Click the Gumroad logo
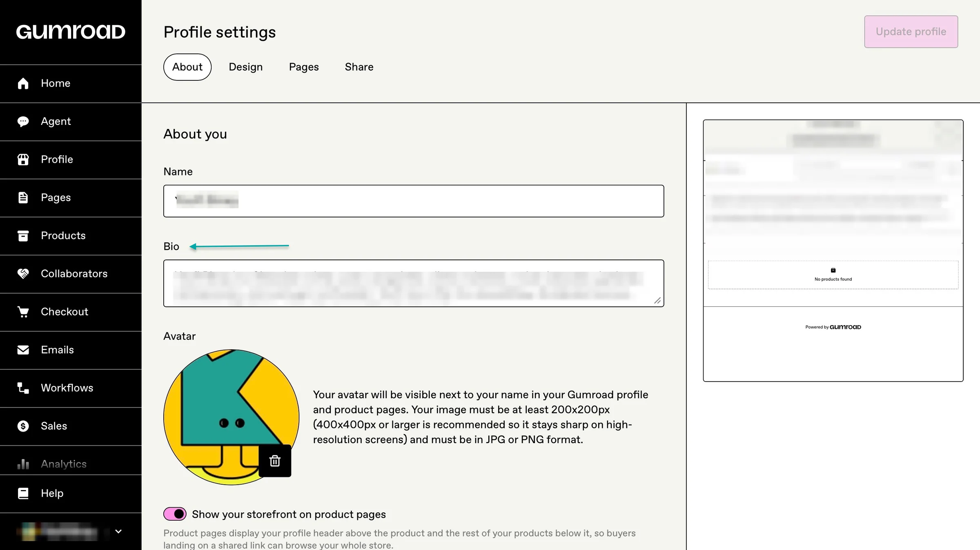The image size is (980, 550). [x=71, y=32]
